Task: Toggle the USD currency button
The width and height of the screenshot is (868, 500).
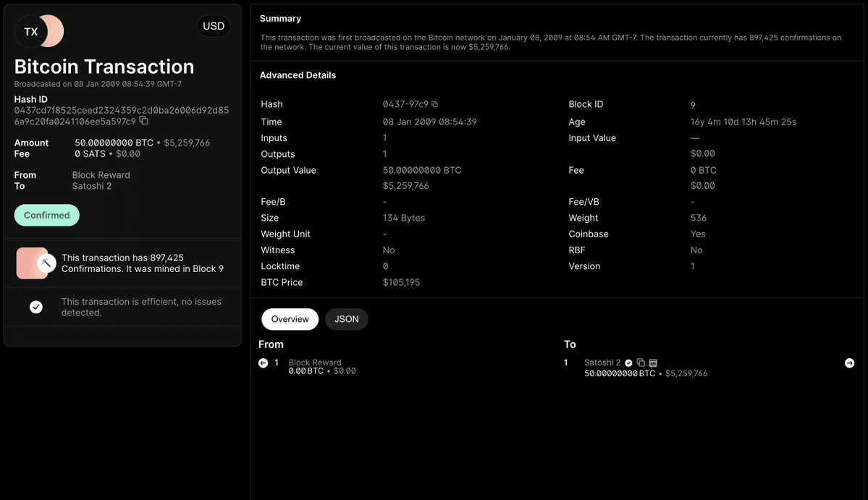Action: pyautogui.click(x=214, y=26)
